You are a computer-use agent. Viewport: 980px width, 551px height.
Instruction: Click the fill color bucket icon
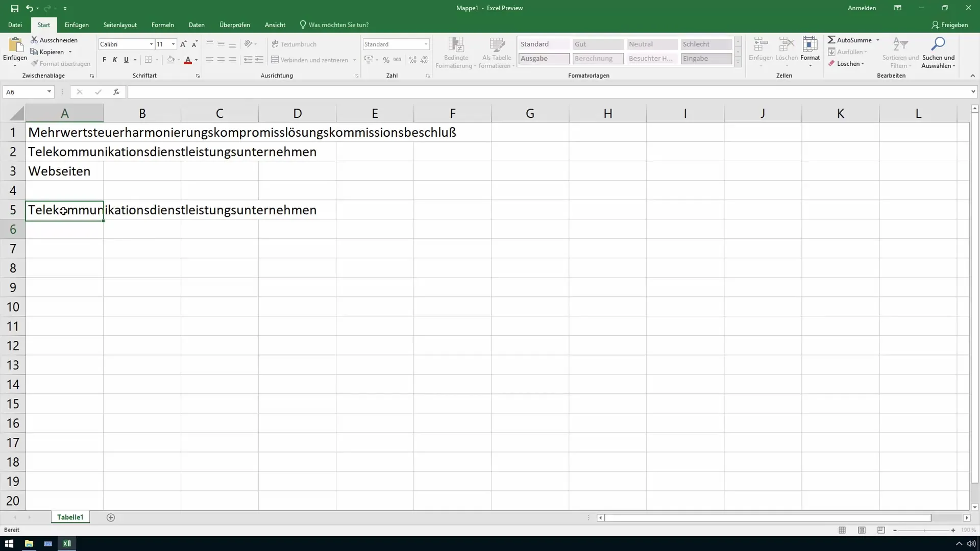[x=171, y=60]
